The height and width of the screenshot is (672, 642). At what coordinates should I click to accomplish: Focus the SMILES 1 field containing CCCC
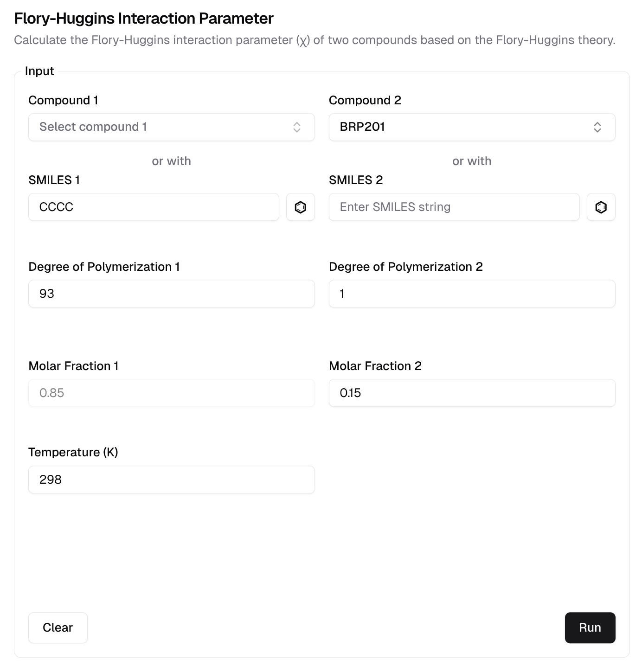coord(154,207)
